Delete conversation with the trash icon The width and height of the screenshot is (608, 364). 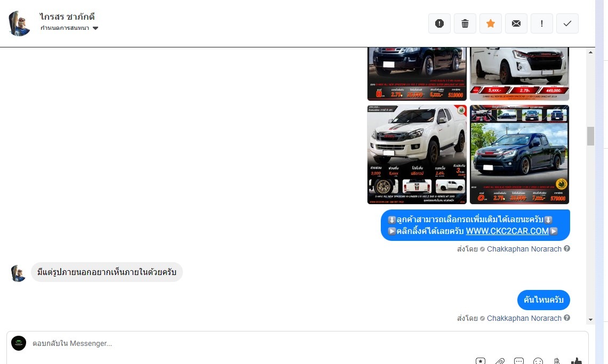point(465,23)
